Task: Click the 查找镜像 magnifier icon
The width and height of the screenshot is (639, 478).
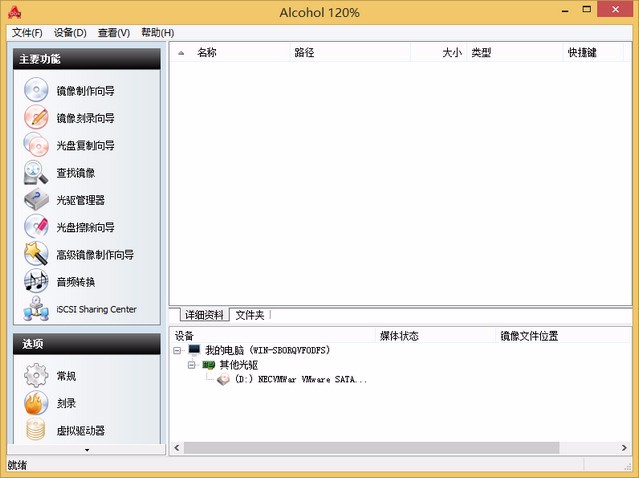Action: pyautogui.click(x=36, y=172)
